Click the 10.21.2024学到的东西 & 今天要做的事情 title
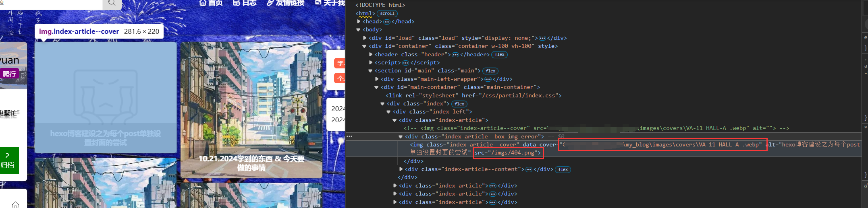This screenshot has width=868, height=208. pyautogui.click(x=251, y=163)
